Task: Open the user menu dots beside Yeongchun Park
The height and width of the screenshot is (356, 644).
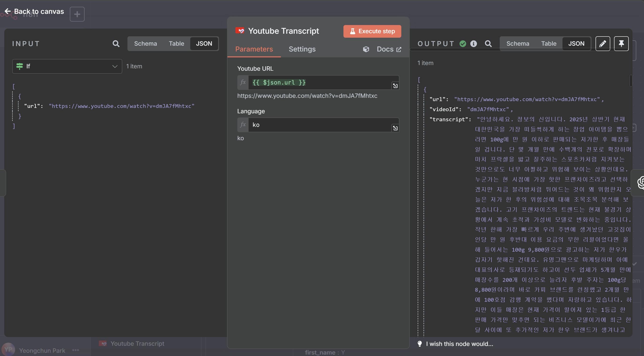Action: tap(75, 350)
